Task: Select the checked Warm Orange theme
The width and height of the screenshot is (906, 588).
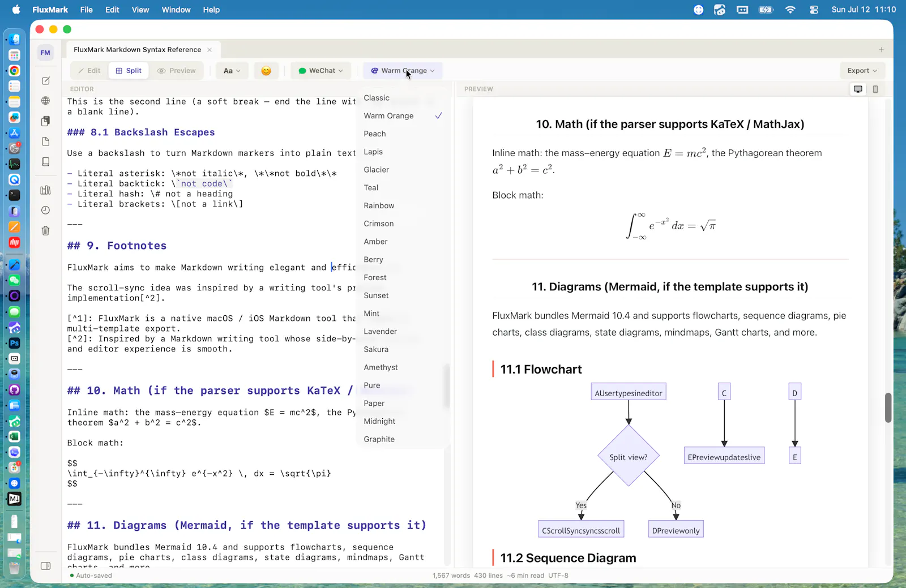Action: [x=403, y=116]
